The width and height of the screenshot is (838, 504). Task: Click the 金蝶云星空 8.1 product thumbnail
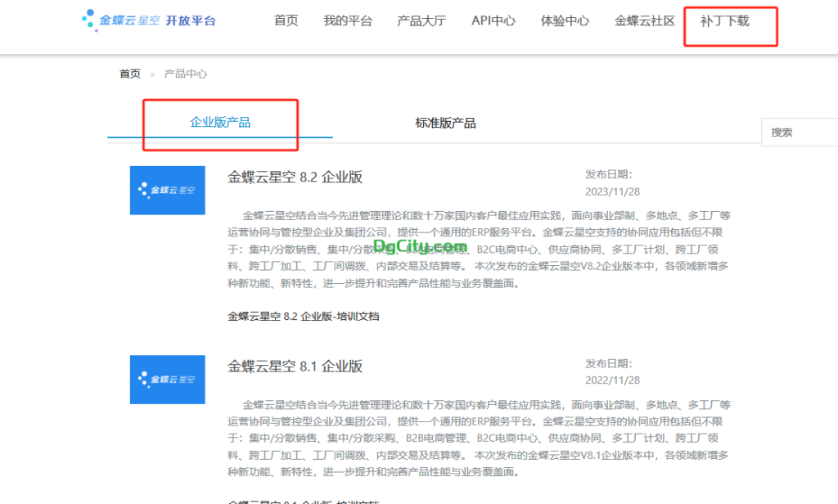[167, 379]
